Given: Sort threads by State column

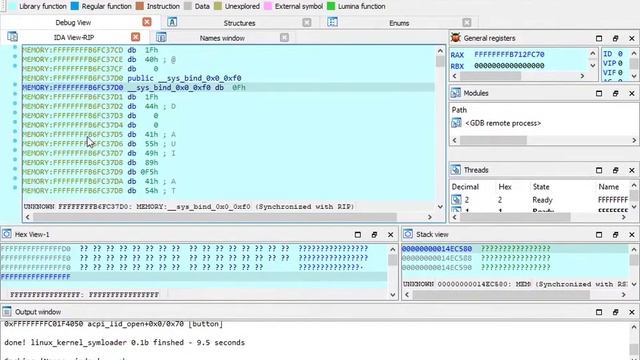Looking at the screenshot, I should pos(541,187).
